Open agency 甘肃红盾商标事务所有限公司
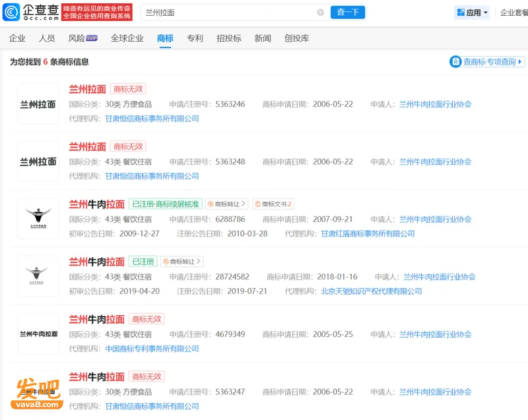The width and height of the screenshot is (528, 420). click(368, 233)
